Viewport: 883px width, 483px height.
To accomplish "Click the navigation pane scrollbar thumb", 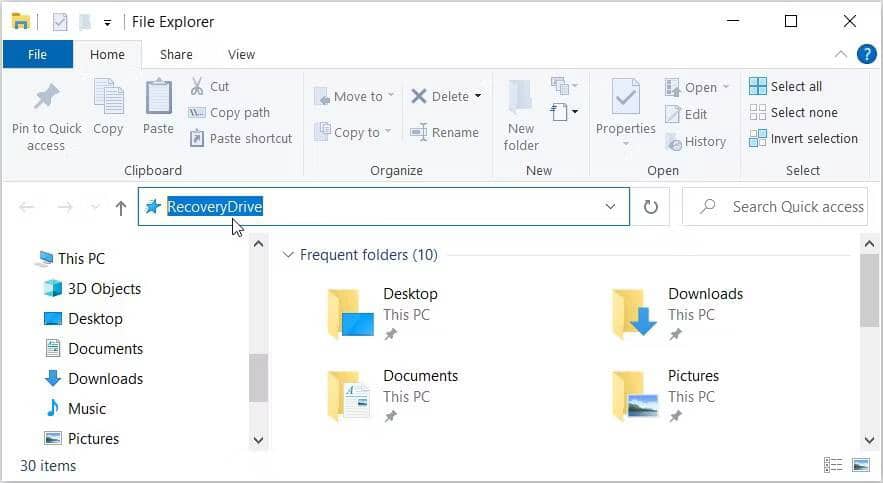I will pos(258,378).
